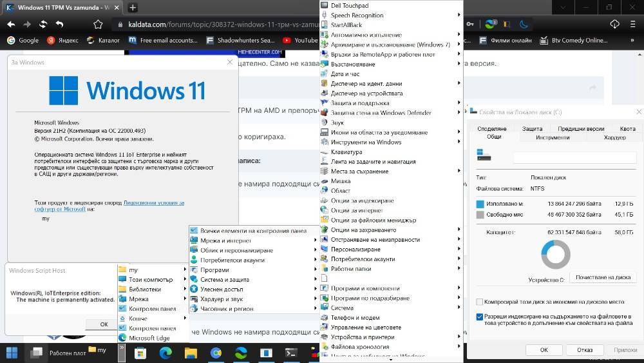Expand Този компютър submenu arrow
This screenshot has width=644, height=363.
[x=185, y=279]
